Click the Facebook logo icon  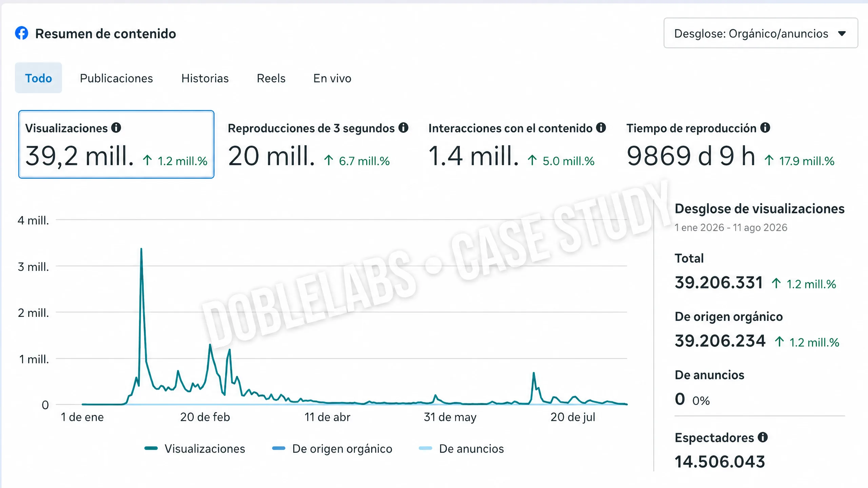(22, 33)
